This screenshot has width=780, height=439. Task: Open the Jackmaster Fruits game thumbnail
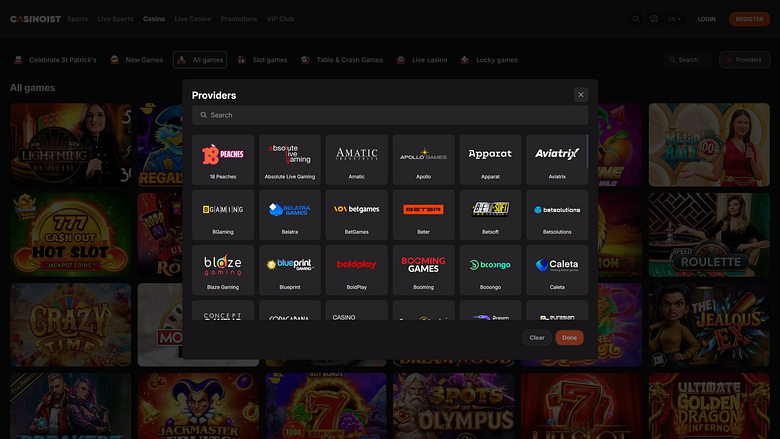click(198, 406)
